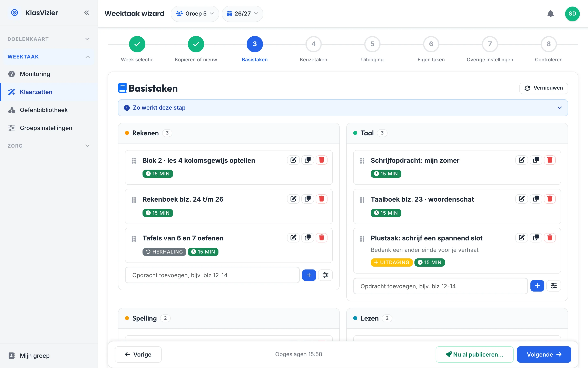Duplicate the 'Rekenboek blz. 24 t/m 26' task

pyautogui.click(x=307, y=199)
